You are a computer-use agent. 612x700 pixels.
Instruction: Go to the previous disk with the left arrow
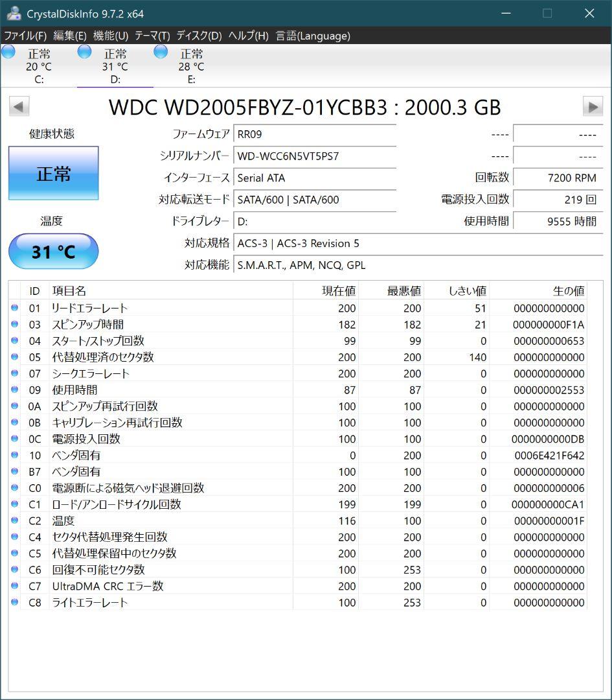pyautogui.click(x=19, y=107)
